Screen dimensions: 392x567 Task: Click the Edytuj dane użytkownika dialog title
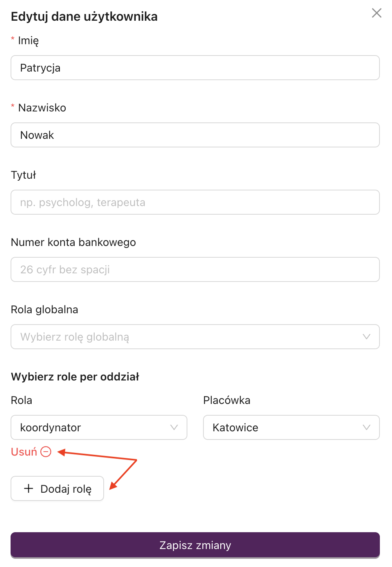[x=84, y=16]
